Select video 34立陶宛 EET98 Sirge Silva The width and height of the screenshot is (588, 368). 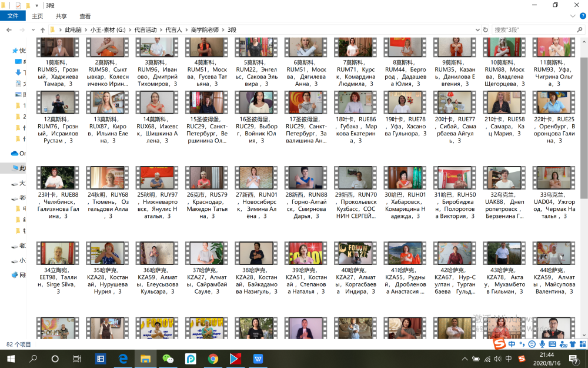pyautogui.click(x=58, y=268)
